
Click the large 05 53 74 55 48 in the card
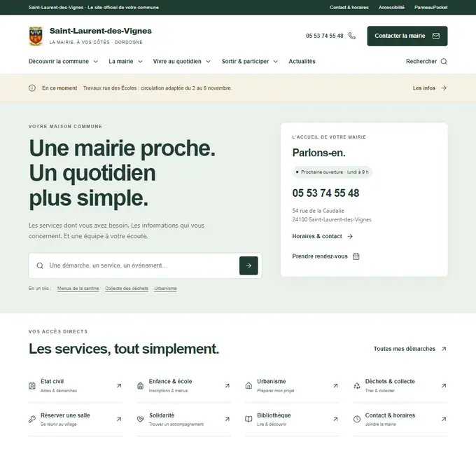pyautogui.click(x=325, y=193)
